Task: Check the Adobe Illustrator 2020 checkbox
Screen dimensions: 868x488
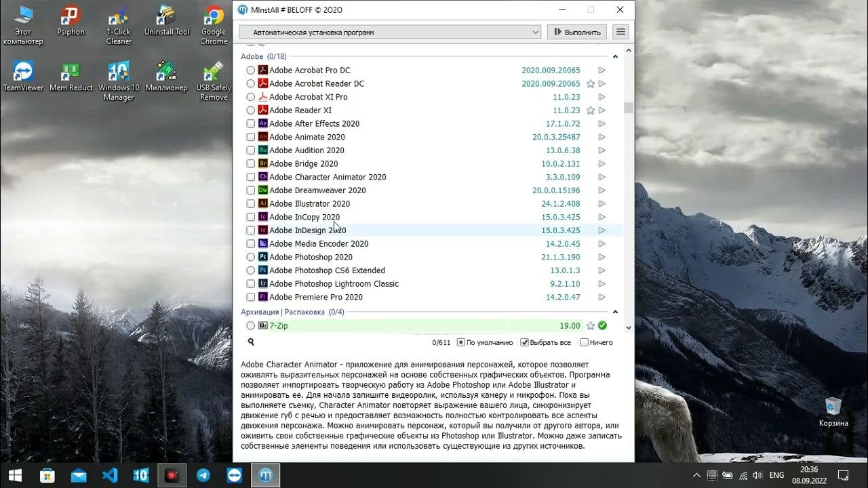Action: pyautogui.click(x=251, y=203)
